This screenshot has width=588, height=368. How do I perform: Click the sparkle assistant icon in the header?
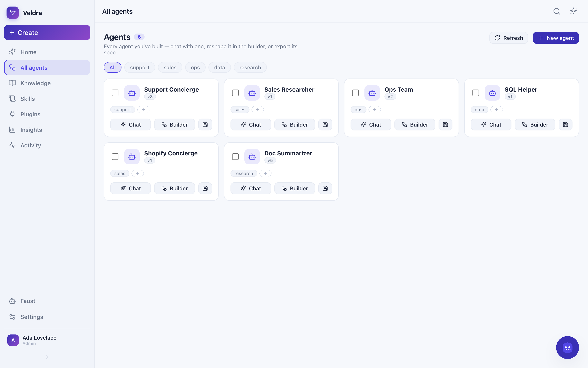click(x=574, y=11)
